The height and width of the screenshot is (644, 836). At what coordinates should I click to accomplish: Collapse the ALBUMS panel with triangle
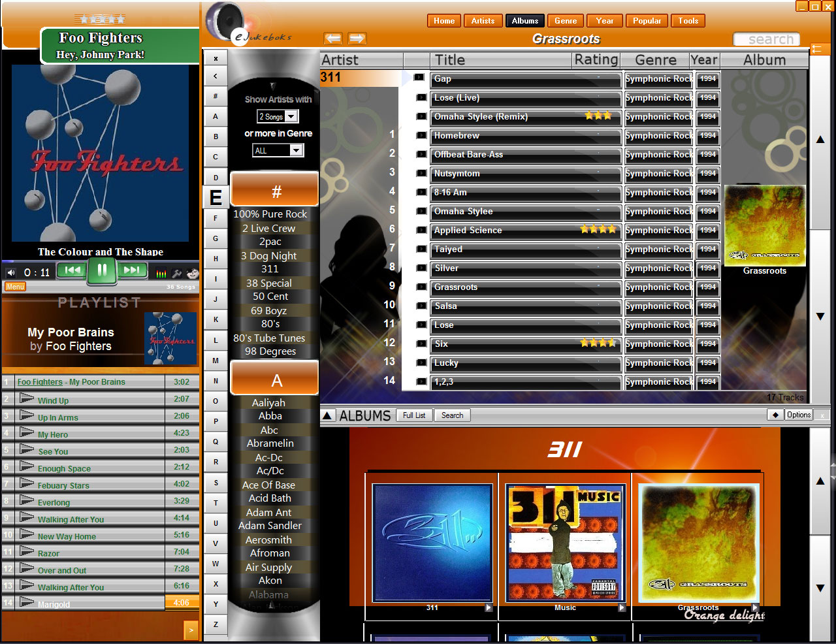coord(328,415)
